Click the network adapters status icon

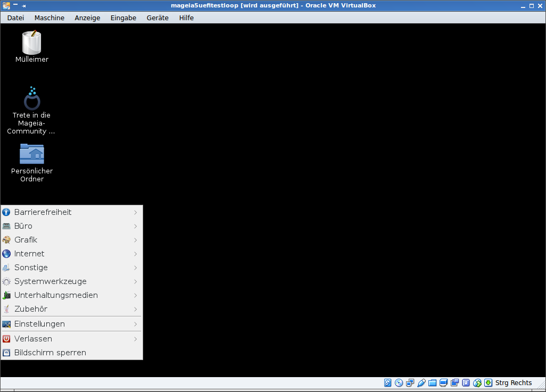(x=410, y=383)
